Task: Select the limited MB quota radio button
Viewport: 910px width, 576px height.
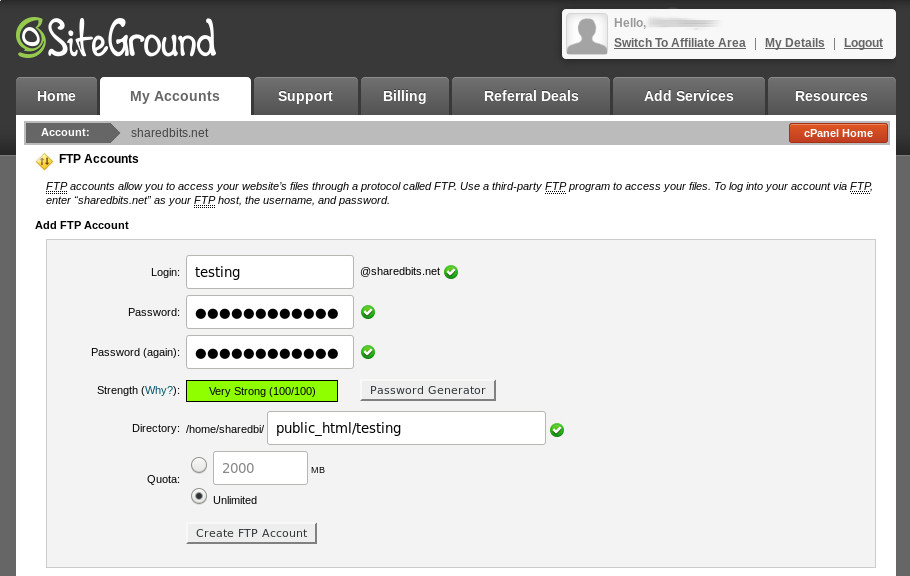Action: pos(199,465)
